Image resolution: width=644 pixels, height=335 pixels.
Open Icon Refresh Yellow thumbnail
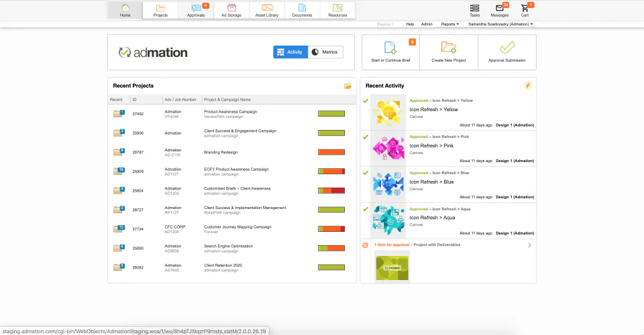pyautogui.click(x=388, y=113)
